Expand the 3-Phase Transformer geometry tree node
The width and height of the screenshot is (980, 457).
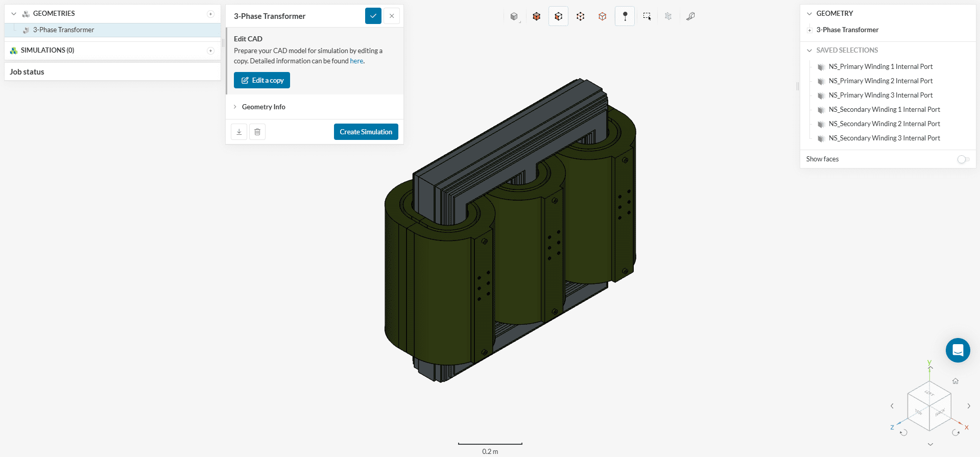coord(809,30)
